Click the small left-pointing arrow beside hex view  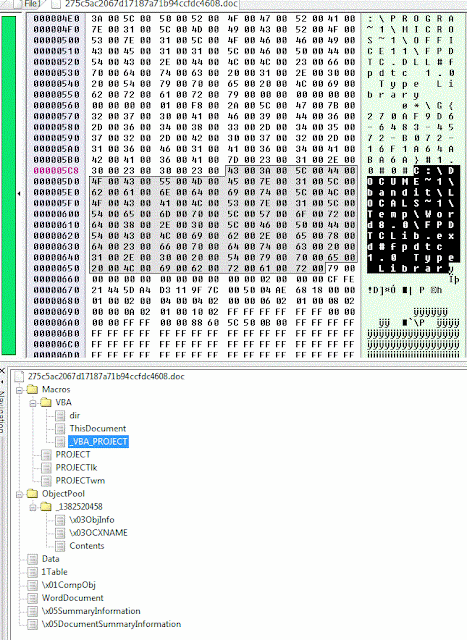coord(19,193)
